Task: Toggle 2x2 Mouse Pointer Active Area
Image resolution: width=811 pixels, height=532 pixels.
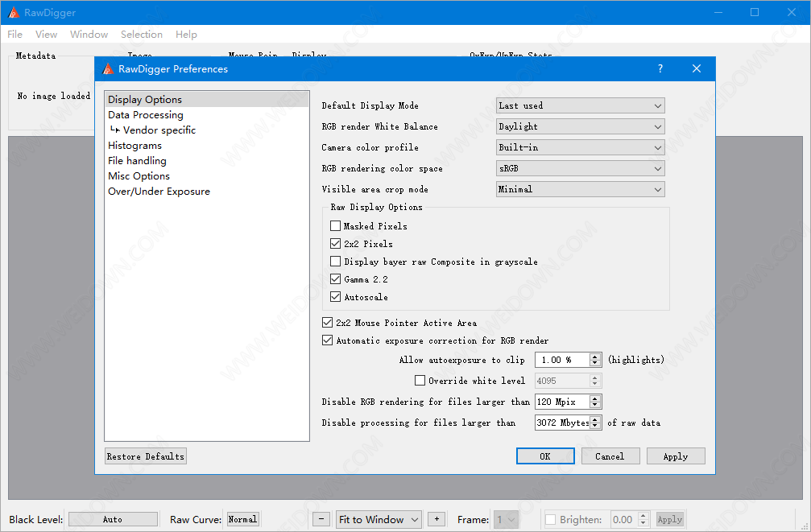Action: 327,323
